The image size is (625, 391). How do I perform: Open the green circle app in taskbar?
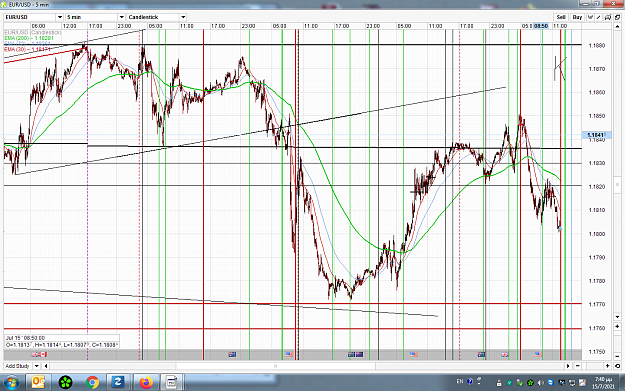(65, 383)
